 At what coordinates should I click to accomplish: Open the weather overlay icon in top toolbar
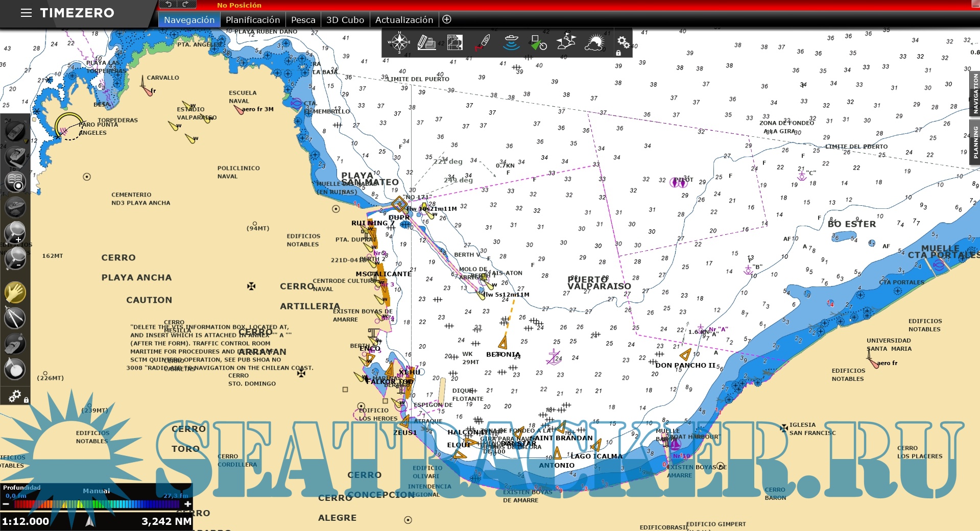(x=594, y=43)
